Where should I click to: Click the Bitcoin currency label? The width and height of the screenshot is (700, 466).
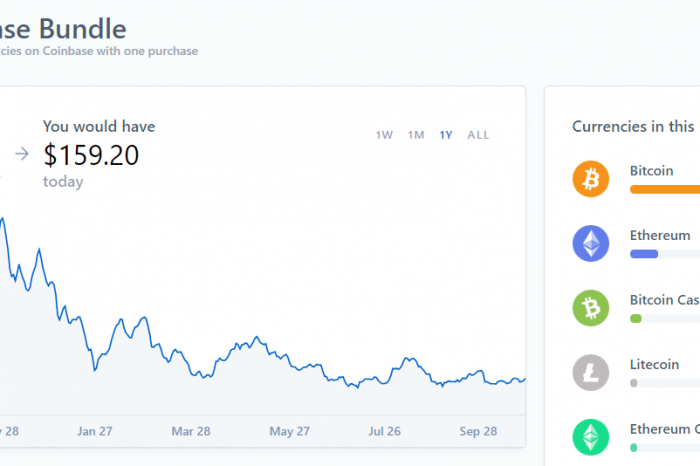pyautogui.click(x=651, y=171)
